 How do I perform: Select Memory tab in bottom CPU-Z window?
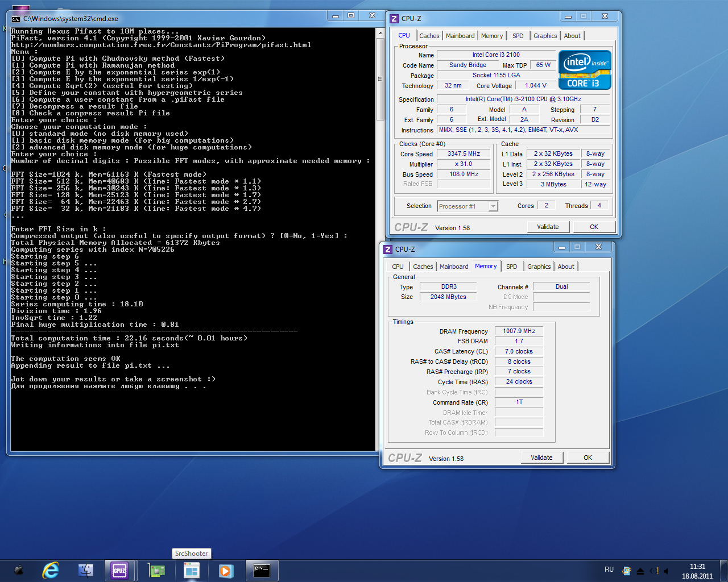point(486,266)
